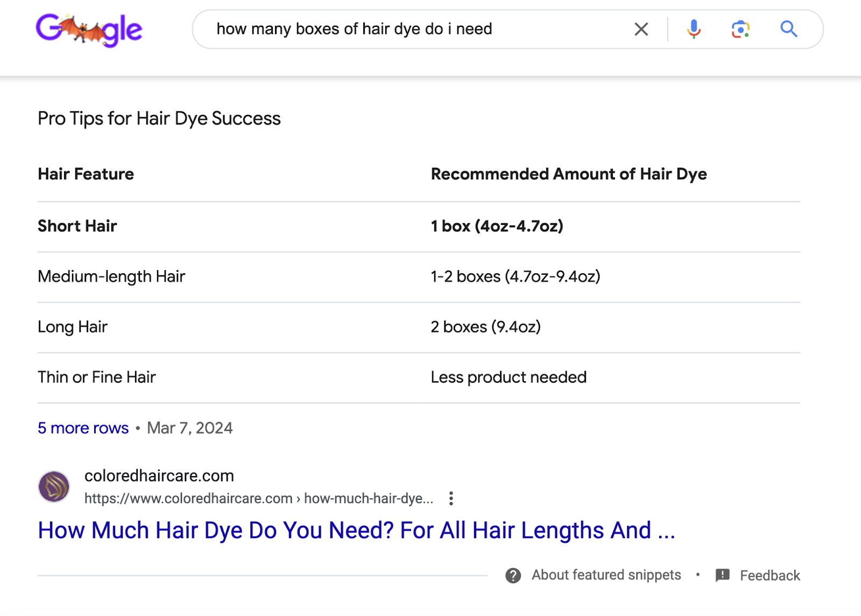Open the How Much Hair Dye Do You Need result
The height and width of the screenshot is (616, 861).
(x=357, y=530)
